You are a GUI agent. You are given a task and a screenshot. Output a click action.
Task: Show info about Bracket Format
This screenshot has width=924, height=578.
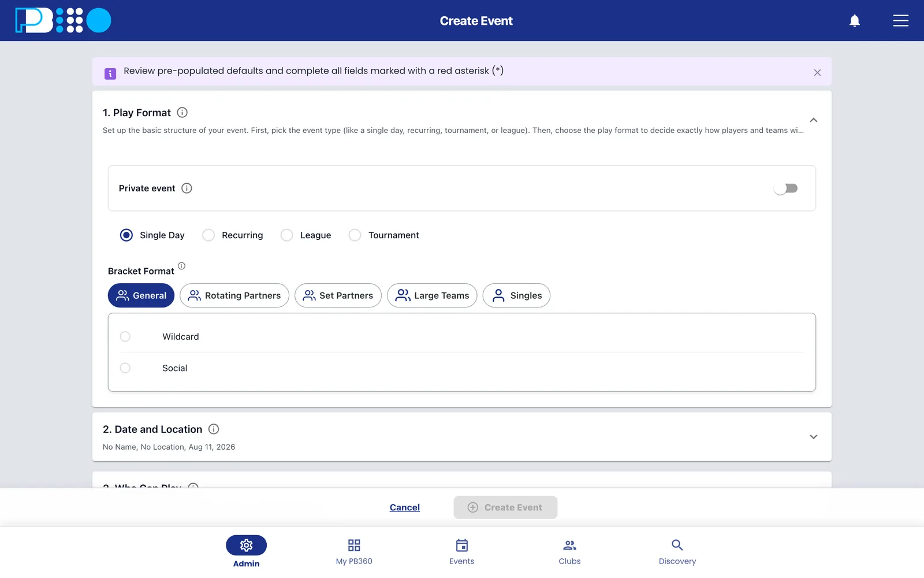pos(181,266)
